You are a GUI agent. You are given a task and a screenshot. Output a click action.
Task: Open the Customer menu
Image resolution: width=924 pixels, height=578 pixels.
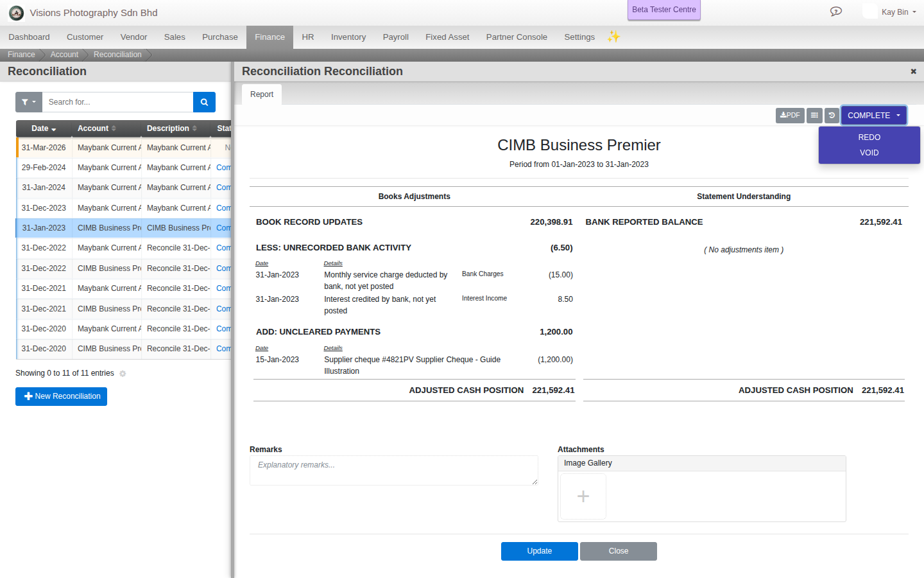[85, 37]
